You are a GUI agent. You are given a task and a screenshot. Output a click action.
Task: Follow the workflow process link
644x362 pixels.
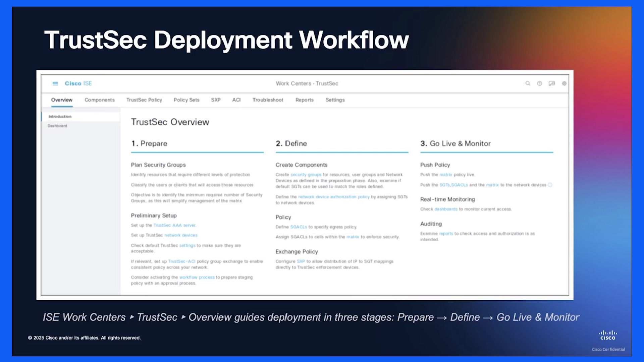pos(197,278)
